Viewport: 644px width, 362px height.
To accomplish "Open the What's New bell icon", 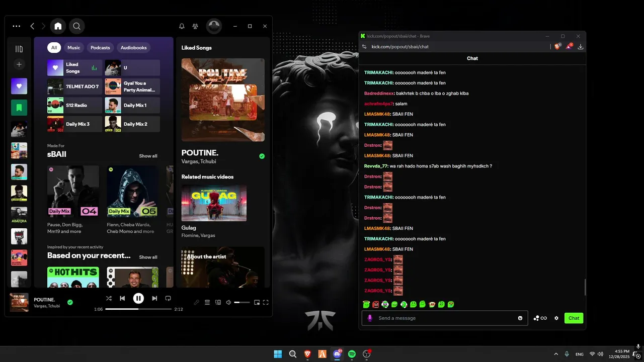I will [x=182, y=26].
